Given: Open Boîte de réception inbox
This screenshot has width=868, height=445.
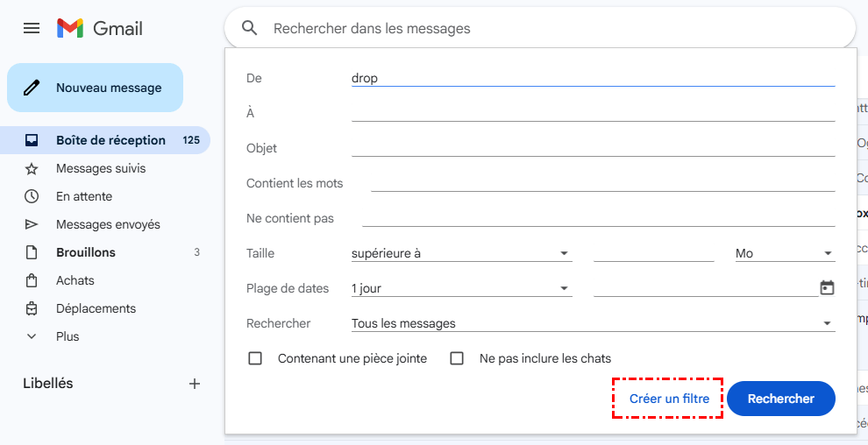Looking at the screenshot, I should 110,140.
